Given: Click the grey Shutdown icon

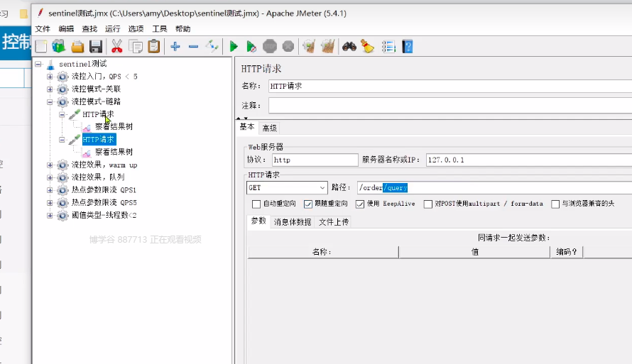Looking at the screenshot, I should pos(288,47).
